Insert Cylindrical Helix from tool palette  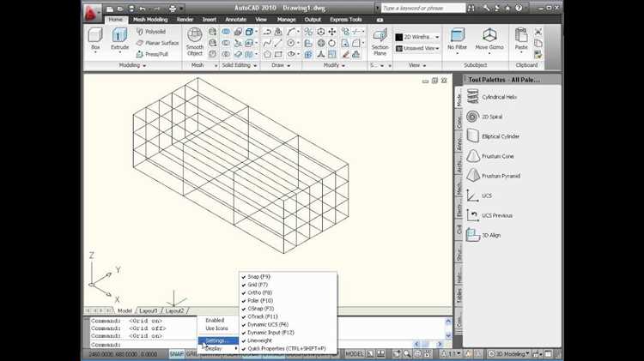[x=492, y=97]
